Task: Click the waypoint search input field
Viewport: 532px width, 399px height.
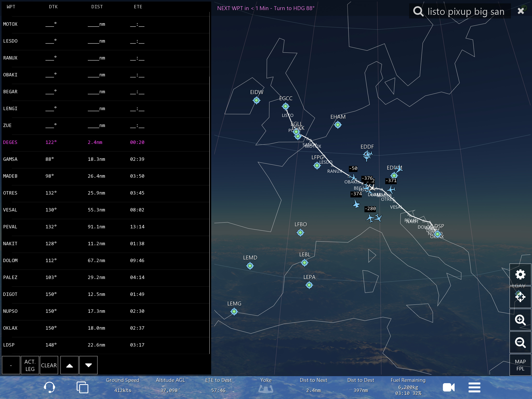Action: [466, 11]
